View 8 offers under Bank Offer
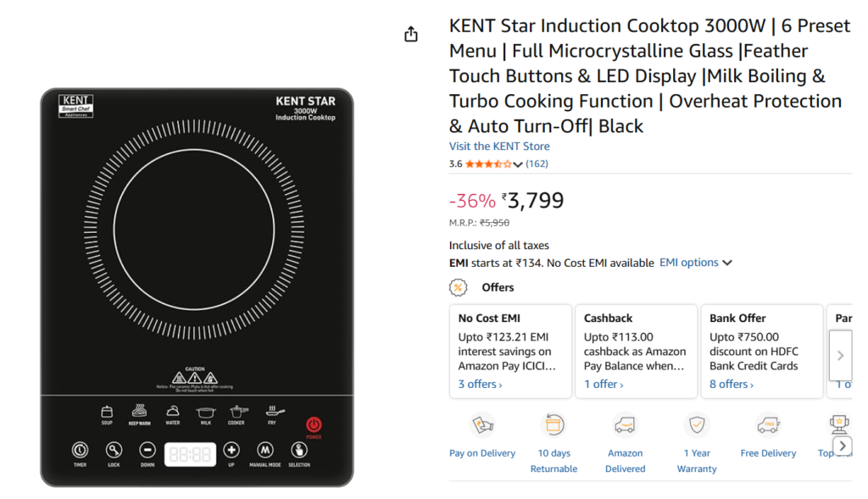The height and width of the screenshot is (499, 868). 731,385
